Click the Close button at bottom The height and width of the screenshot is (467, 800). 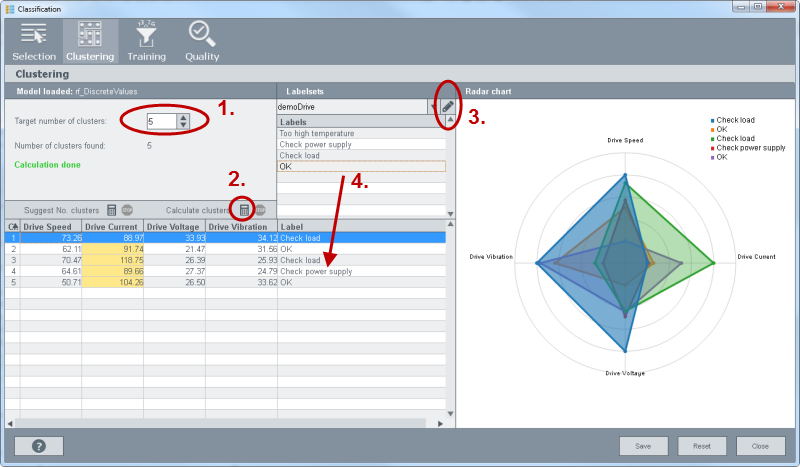760,446
